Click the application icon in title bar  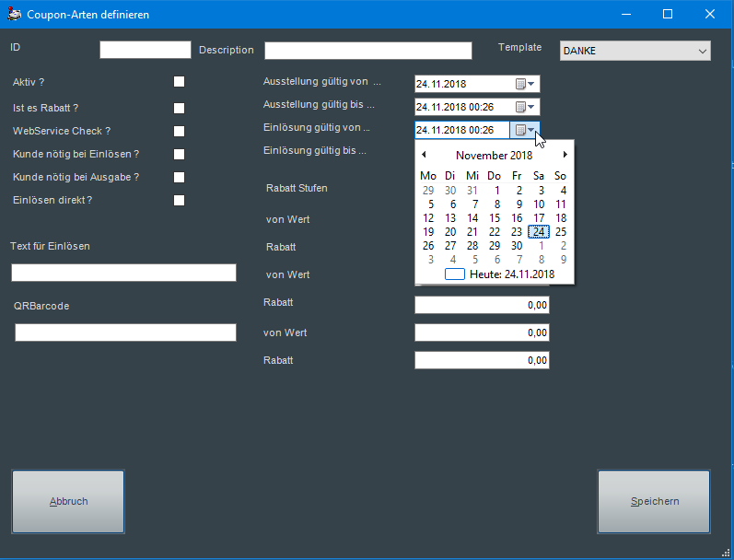tap(15, 15)
